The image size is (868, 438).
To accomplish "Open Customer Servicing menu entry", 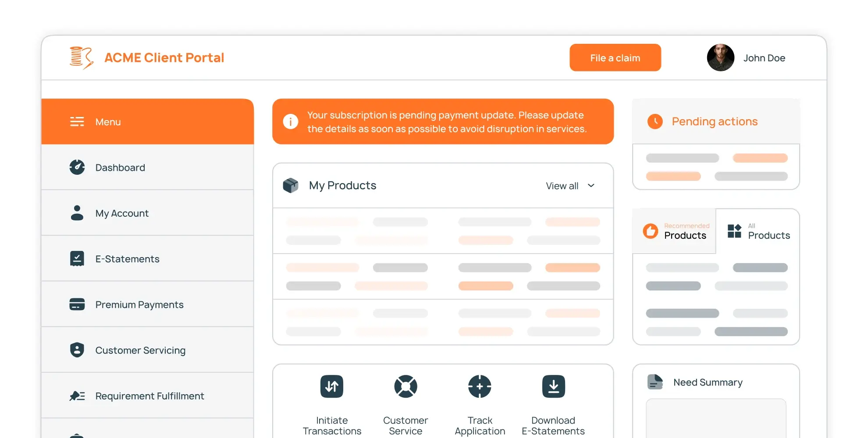I will (148, 350).
